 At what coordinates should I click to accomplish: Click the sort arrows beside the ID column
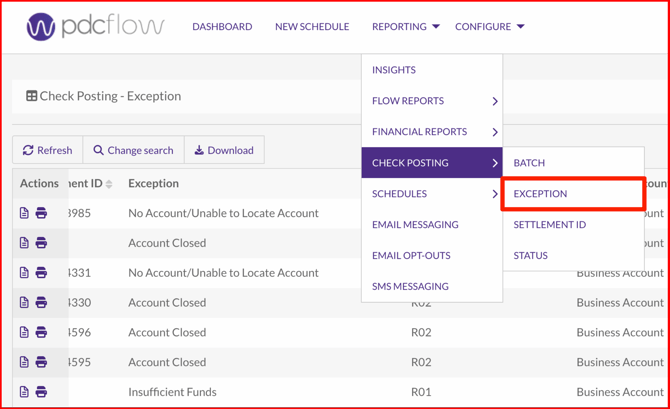pyautogui.click(x=109, y=184)
